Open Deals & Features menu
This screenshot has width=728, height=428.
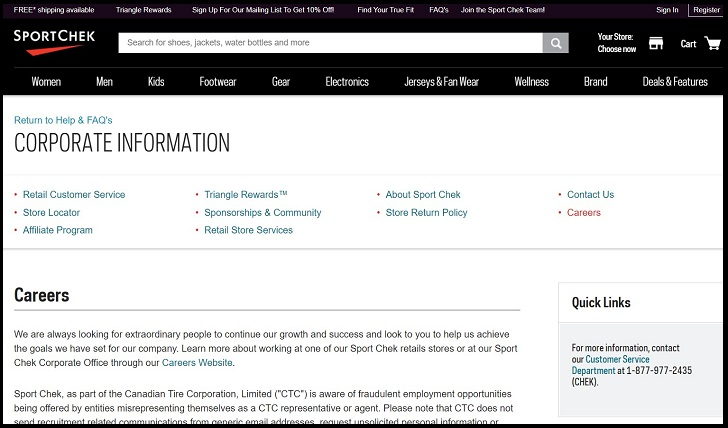(x=675, y=82)
